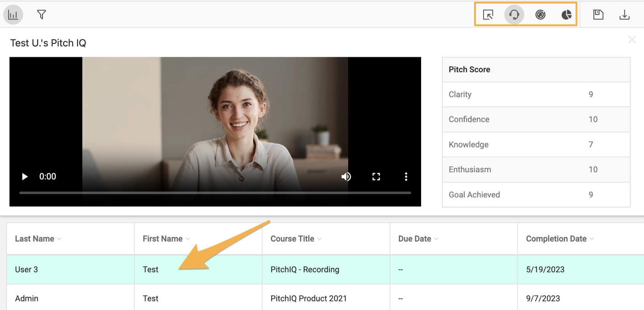
Task: Open Last Name column dropdown
Action: click(x=59, y=239)
